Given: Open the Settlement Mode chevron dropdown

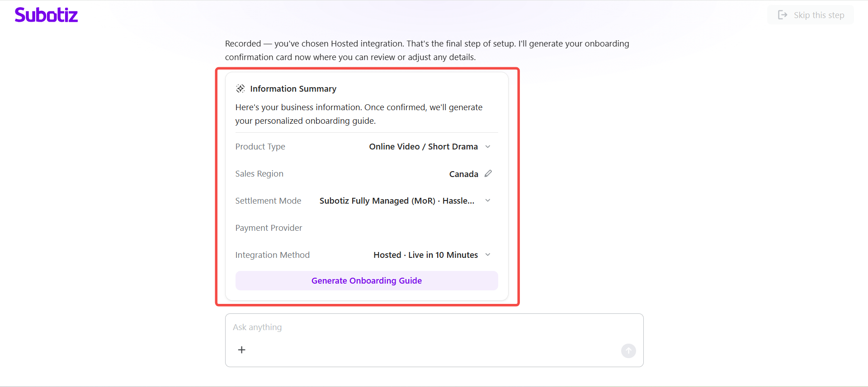Looking at the screenshot, I should [488, 200].
